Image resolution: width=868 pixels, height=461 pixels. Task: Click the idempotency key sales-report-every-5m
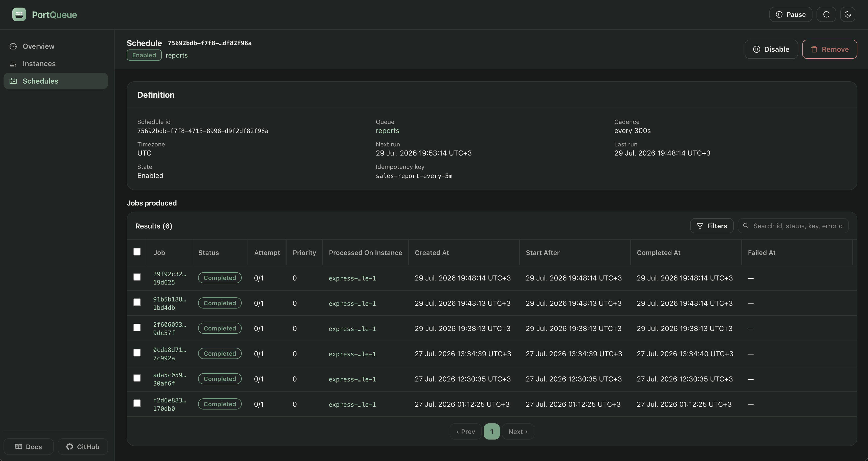click(x=414, y=176)
